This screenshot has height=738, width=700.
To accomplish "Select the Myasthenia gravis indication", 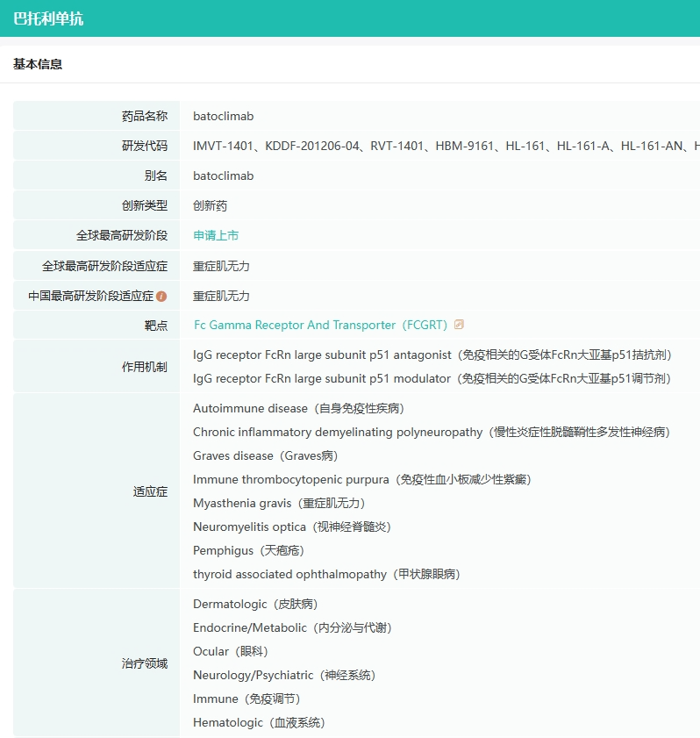I will 278,503.
